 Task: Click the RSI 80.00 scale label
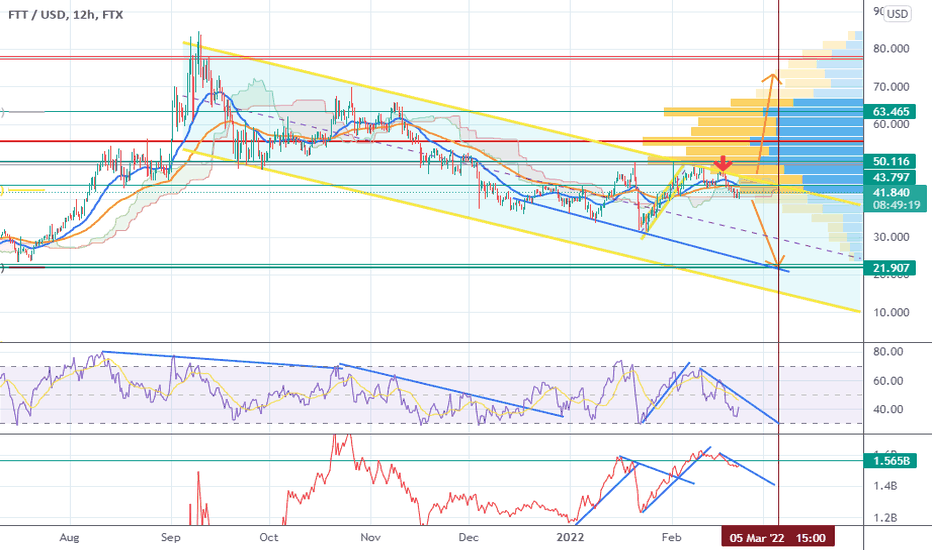click(888, 352)
